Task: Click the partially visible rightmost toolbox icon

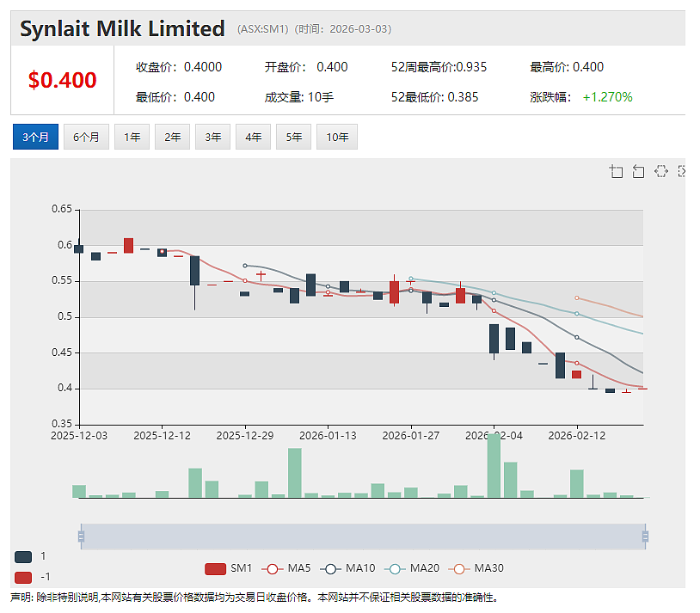Action: (681, 171)
